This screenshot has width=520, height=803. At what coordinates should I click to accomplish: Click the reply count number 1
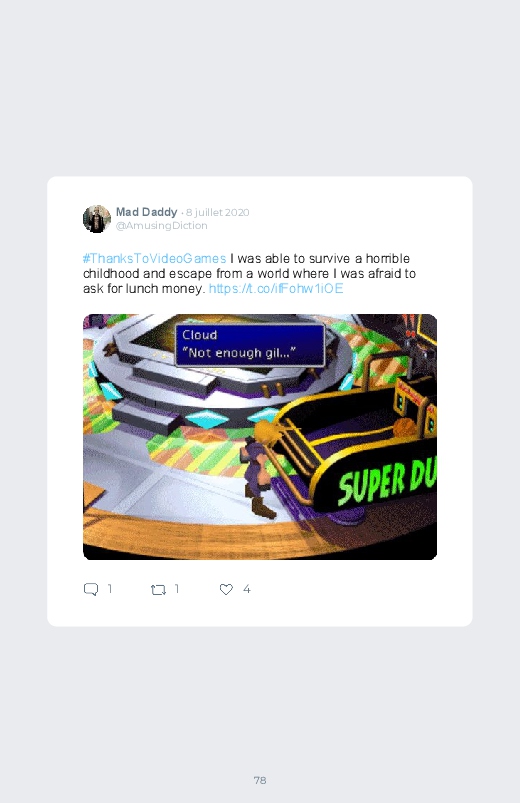[110, 589]
